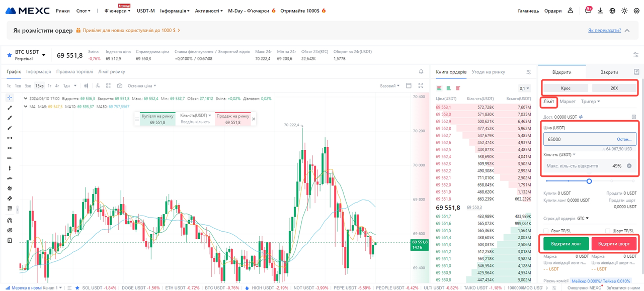Open the fx indicators menu
The image size is (644, 291).
click(x=98, y=86)
